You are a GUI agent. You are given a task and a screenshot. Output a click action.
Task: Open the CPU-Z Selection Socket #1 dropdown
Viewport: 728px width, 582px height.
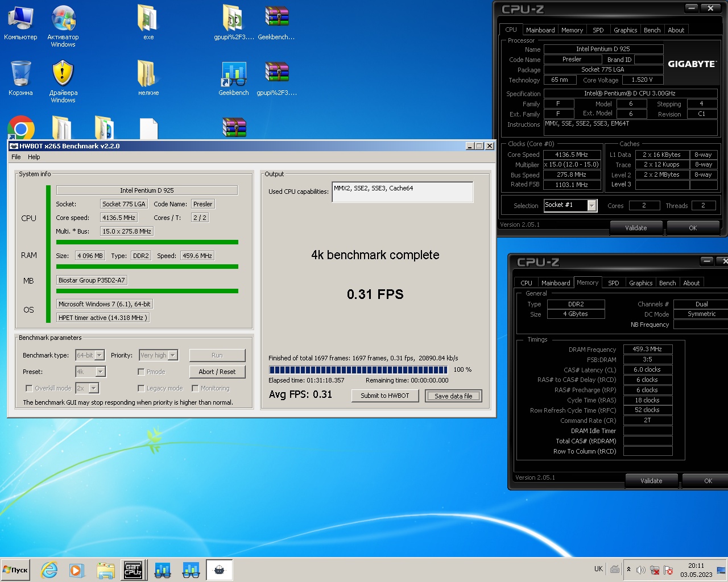click(570, 205)
